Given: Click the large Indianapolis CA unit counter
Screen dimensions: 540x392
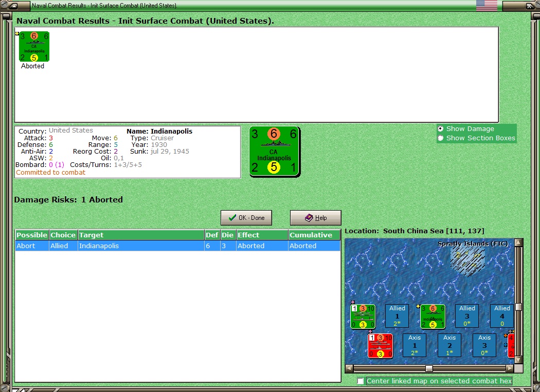Looking at the screenshot, I should click(x=275, y=152).
